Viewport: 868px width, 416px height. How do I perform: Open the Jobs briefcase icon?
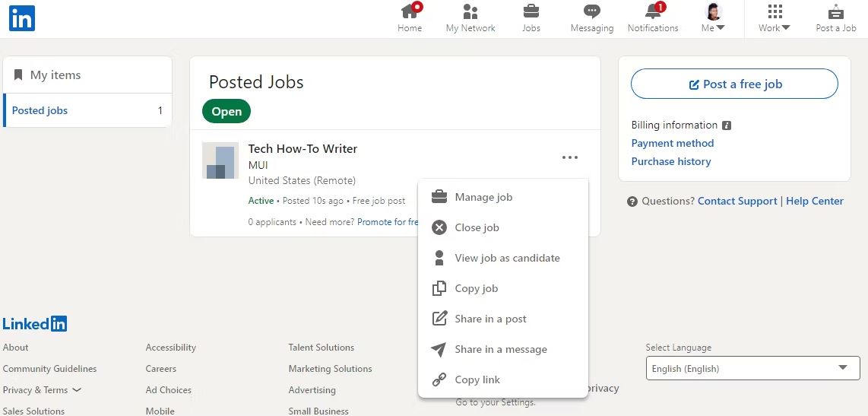531,11
